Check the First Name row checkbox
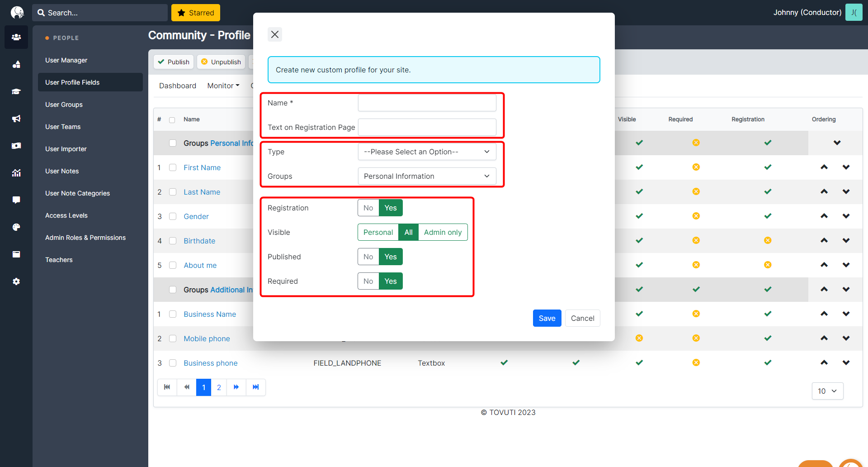868x467 pixels. coord(173,167)
